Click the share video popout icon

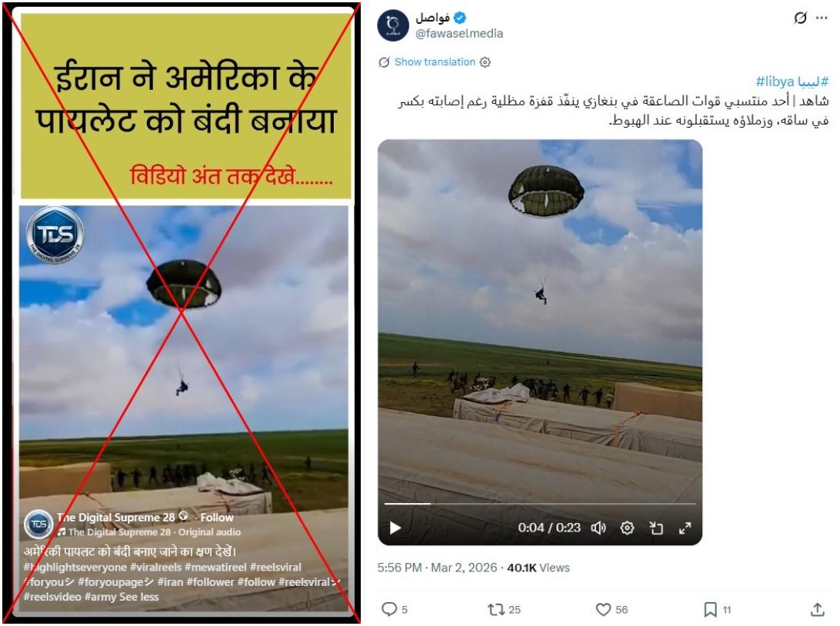pos(656,528)
